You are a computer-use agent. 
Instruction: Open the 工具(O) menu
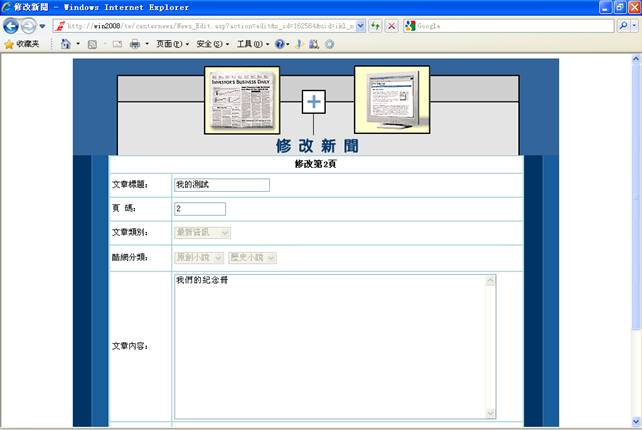point(250,44)
